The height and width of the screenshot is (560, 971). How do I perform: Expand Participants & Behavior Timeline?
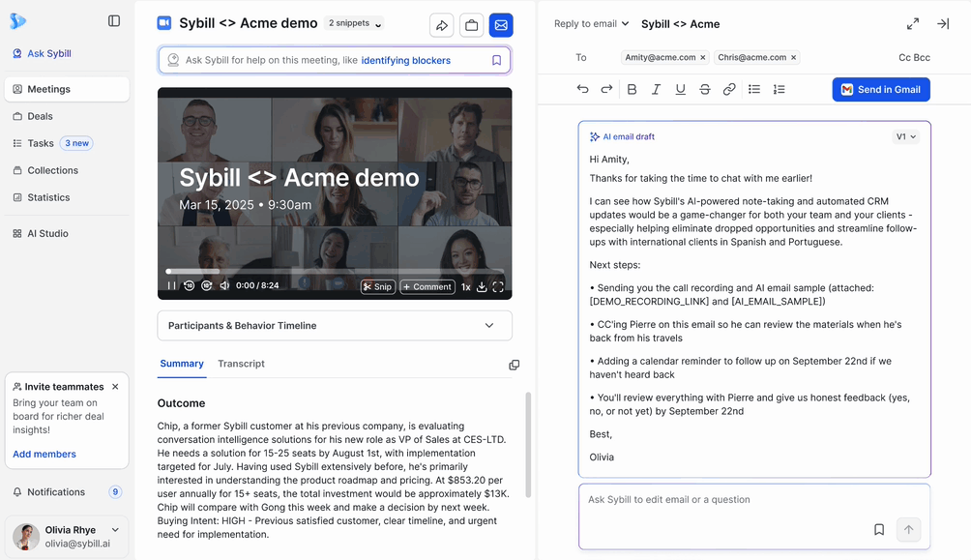(335, 325)
